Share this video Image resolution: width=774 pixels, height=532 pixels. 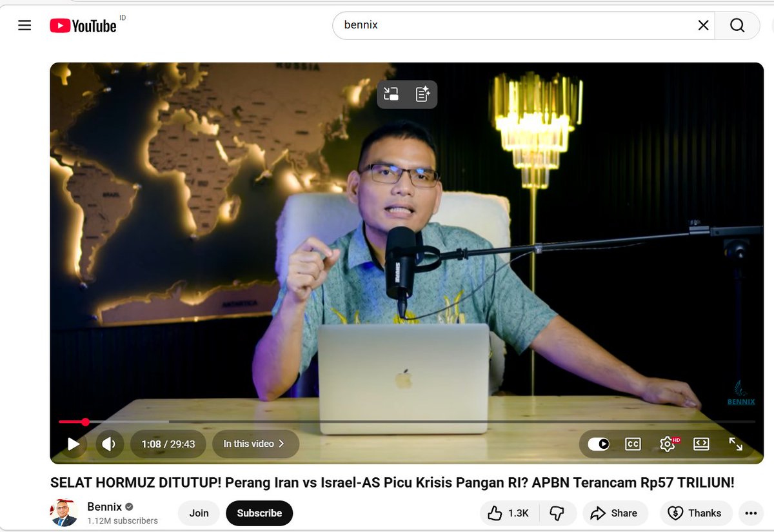coord(615,513)
